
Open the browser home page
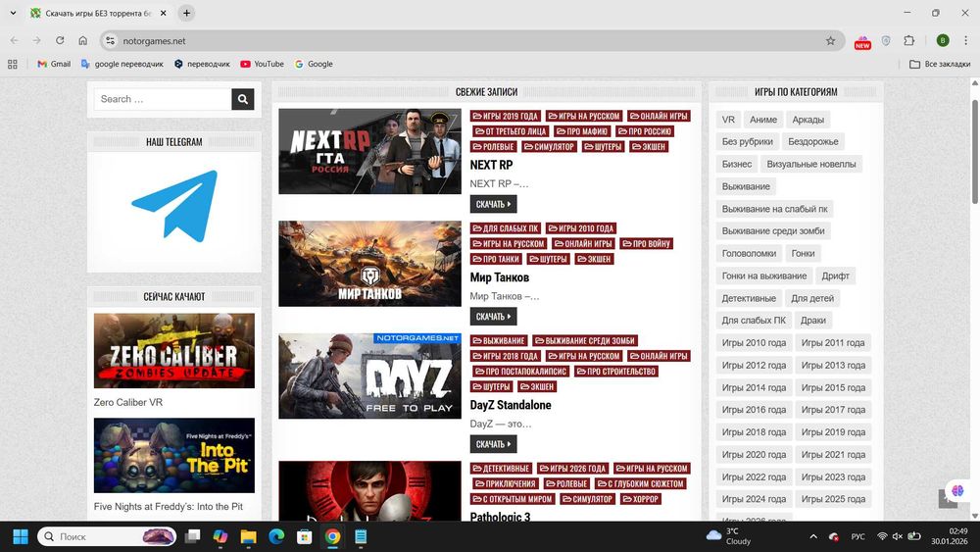tap(83, 40)
